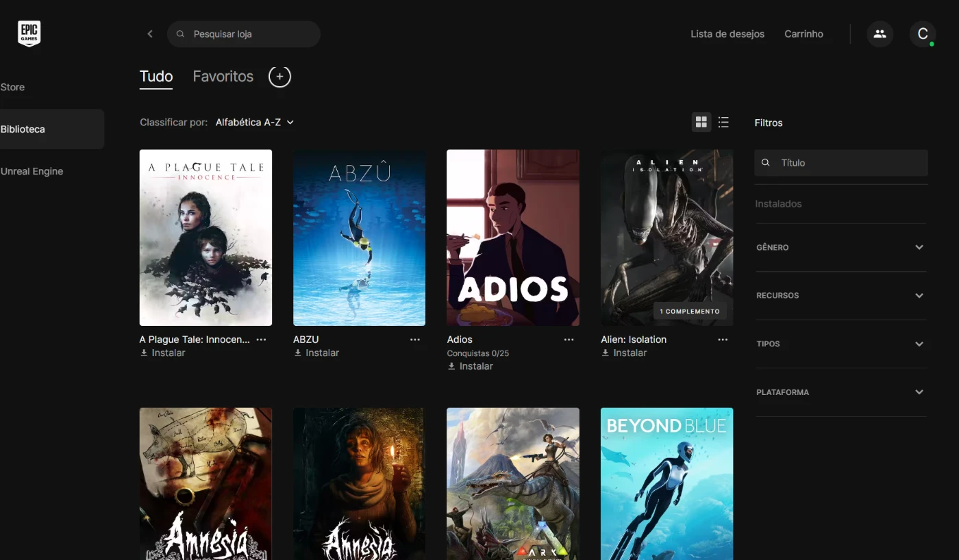Open A Plague Tale: Innocence cover

(x=206, y=238)
